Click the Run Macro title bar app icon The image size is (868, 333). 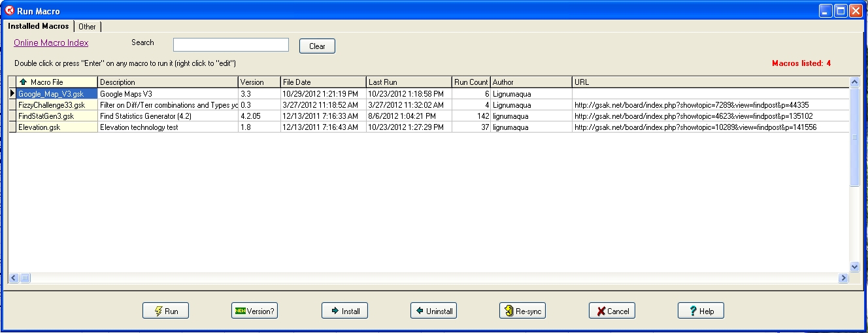(10, 10)
